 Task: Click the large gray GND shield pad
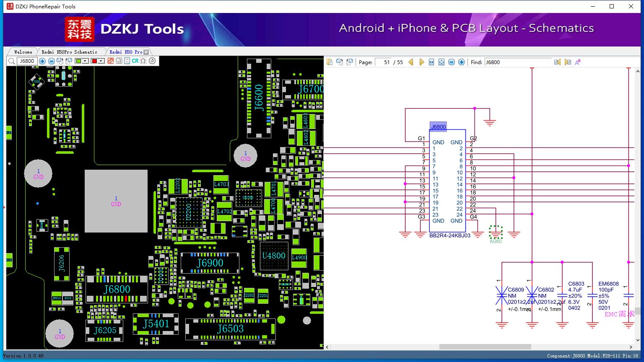click(x=116, y=201)
